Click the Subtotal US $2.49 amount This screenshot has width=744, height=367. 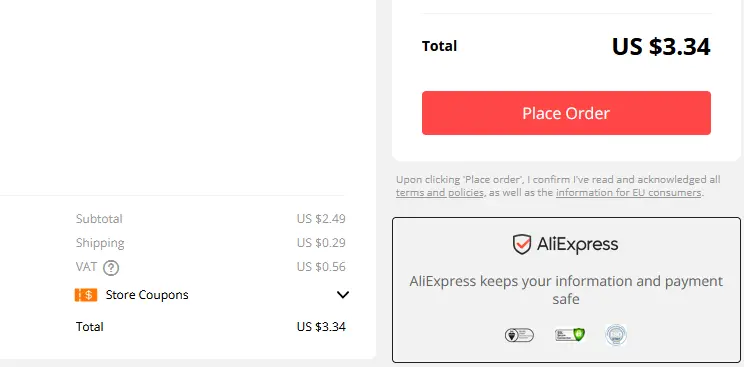(321, 219)
